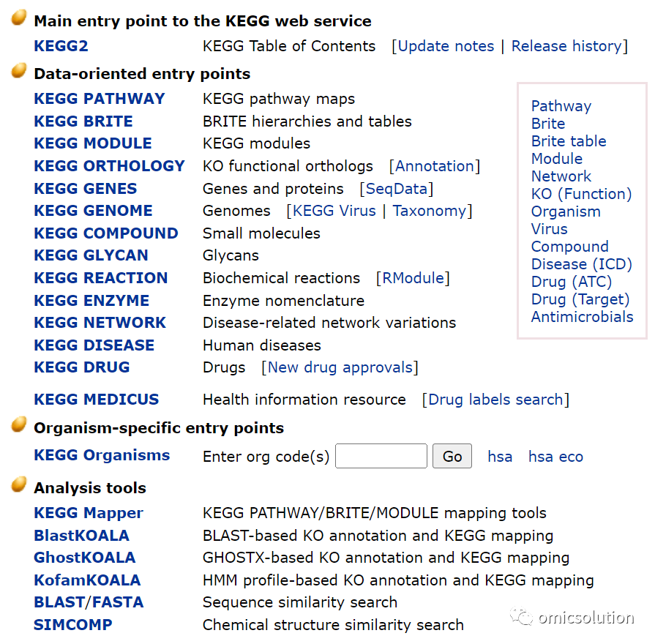The width and height of the screenshot is (655, 644).
Task: Choose the hsa eco organism shortcut
Action: coord(555,457)
